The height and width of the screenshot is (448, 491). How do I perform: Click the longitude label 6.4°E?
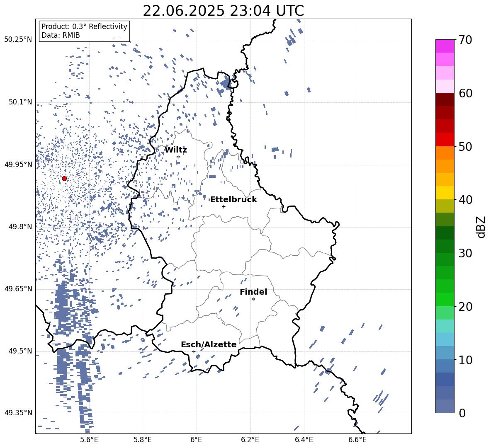304,440
